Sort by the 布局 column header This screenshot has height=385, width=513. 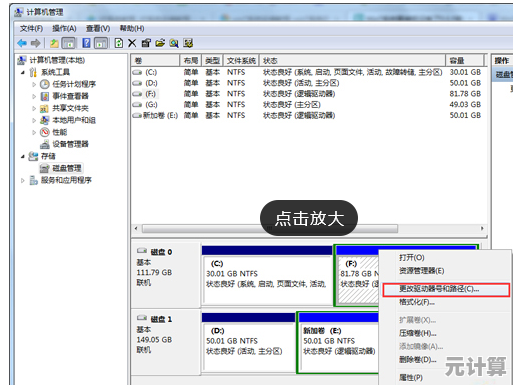pyautogui.click(x=190, y=61)
